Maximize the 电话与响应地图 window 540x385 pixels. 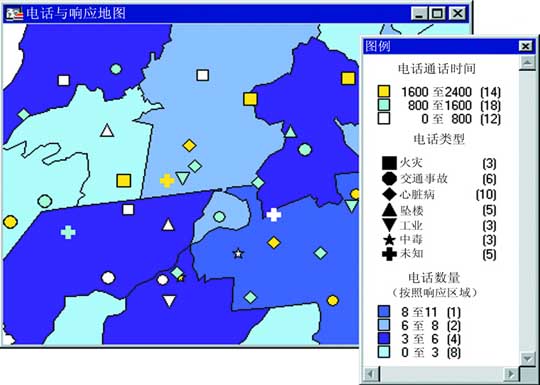(437, 14)
